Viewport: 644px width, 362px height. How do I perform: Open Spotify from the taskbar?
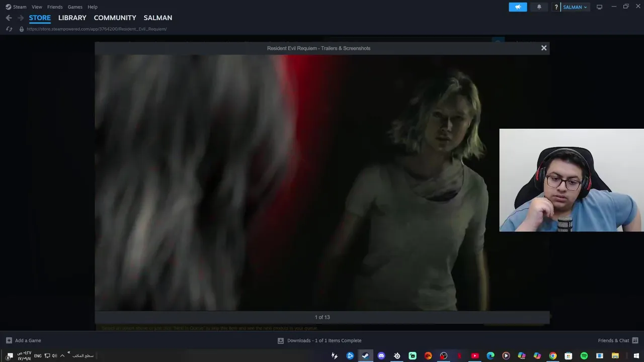(x=584, y=356)
